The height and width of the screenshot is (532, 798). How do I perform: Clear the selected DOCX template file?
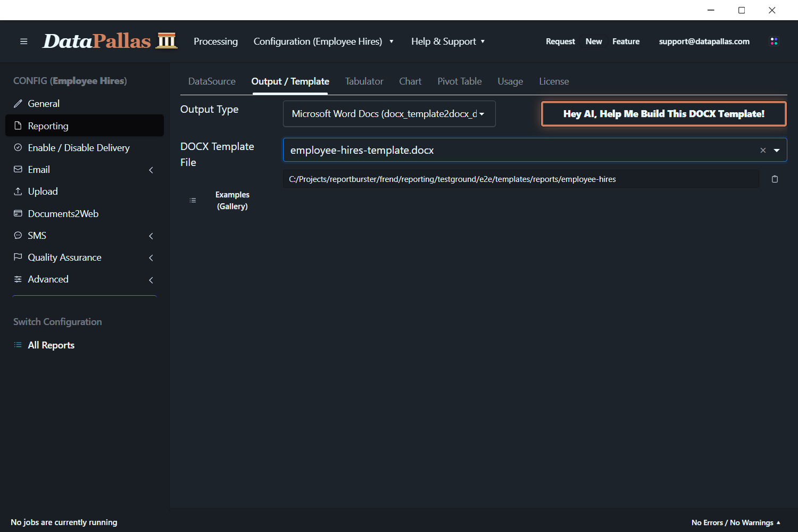(763, 150)
